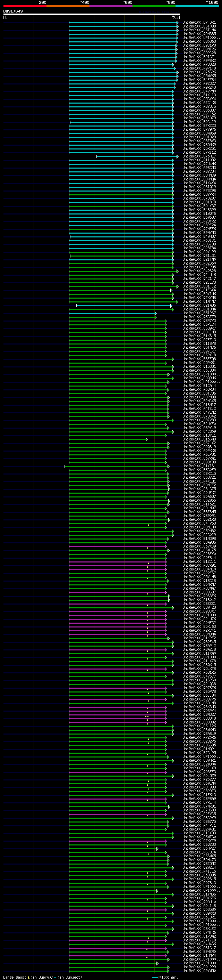Screen dimensions: 222x980
Task: Open hit UniRef100_B9S1V8
Action: coord(199,45)
